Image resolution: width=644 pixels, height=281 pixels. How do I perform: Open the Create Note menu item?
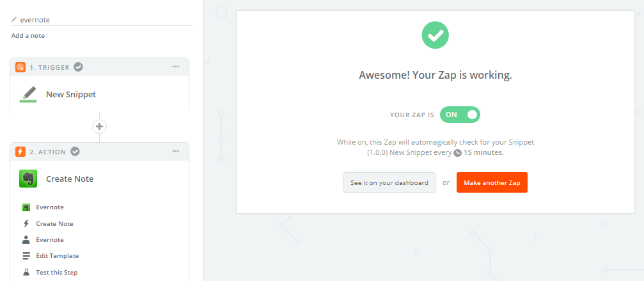click(54, 224)
